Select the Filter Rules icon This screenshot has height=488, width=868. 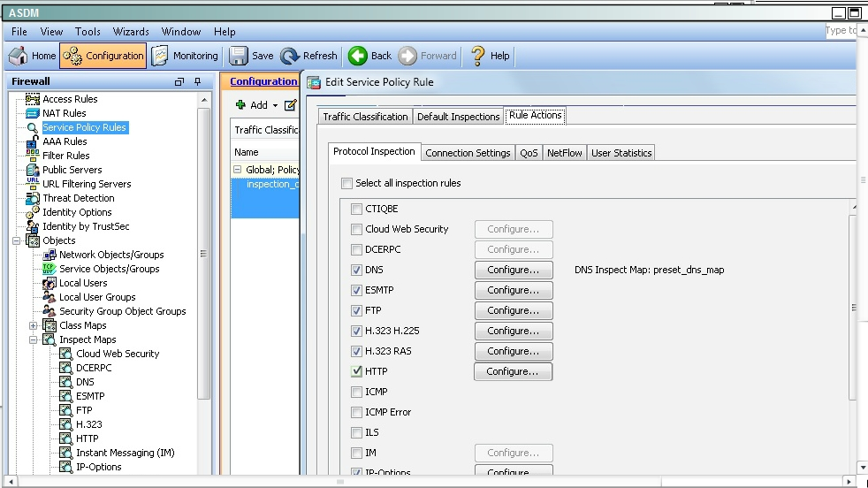(33, 156)
